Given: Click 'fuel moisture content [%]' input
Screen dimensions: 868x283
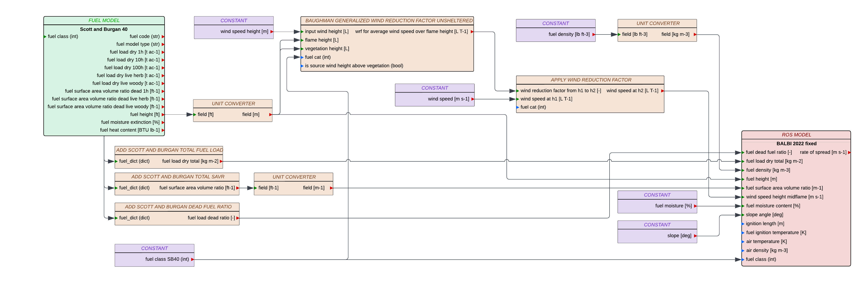Looking at the screenshot, I should pyautogui.click(x=773, y=206).
